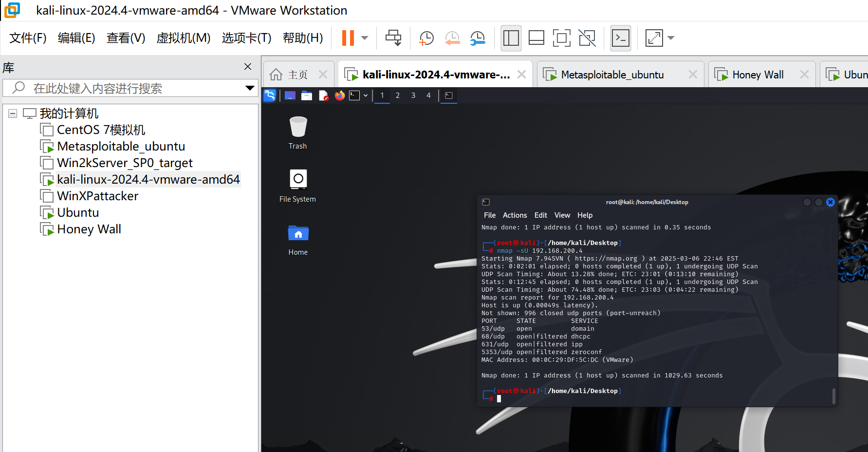Open the Kali applications menu icon
Viewport: 868px width, 452px height.
click(x=270, y=95)
